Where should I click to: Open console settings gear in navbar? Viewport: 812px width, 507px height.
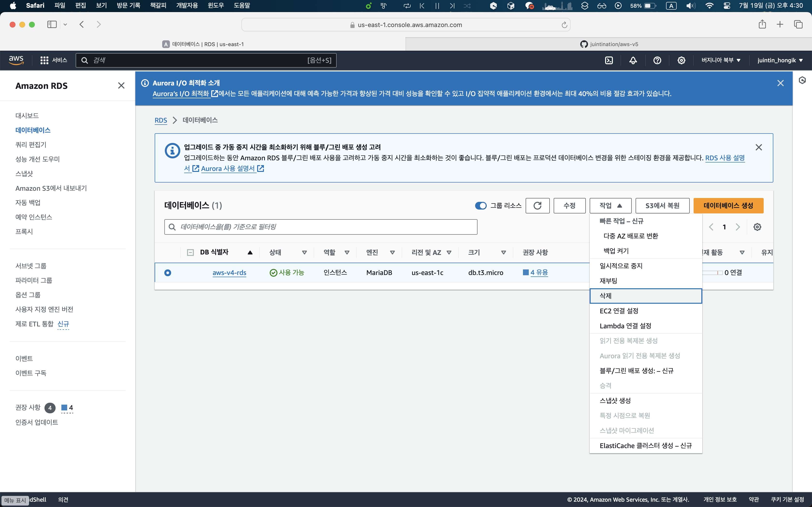681,60
